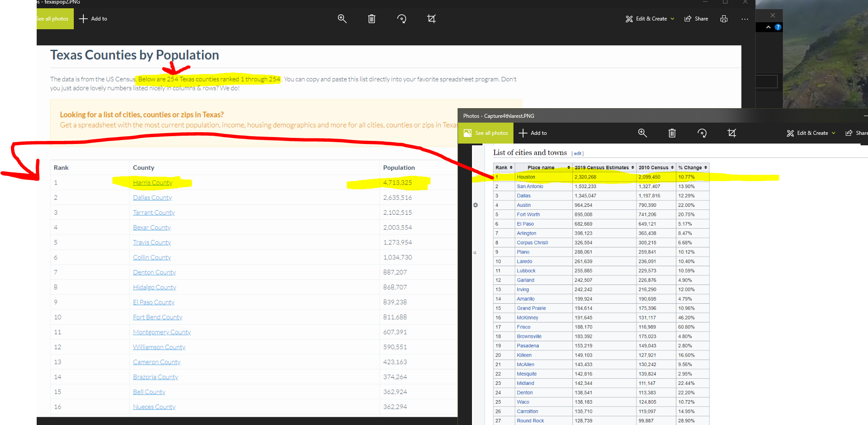Screen dimensions: 868x425
Task: Click Lubbock in cities table
Action: [526, 271]
